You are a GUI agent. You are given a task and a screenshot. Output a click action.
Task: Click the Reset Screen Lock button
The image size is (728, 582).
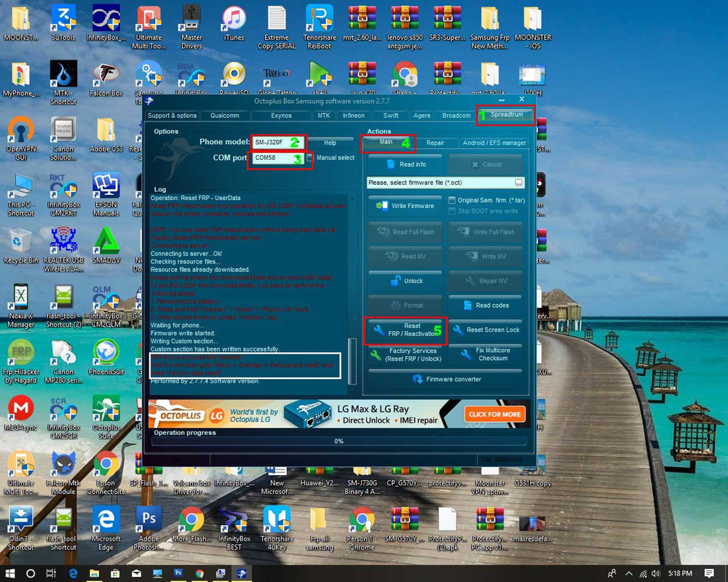click(x=486, y=330)
